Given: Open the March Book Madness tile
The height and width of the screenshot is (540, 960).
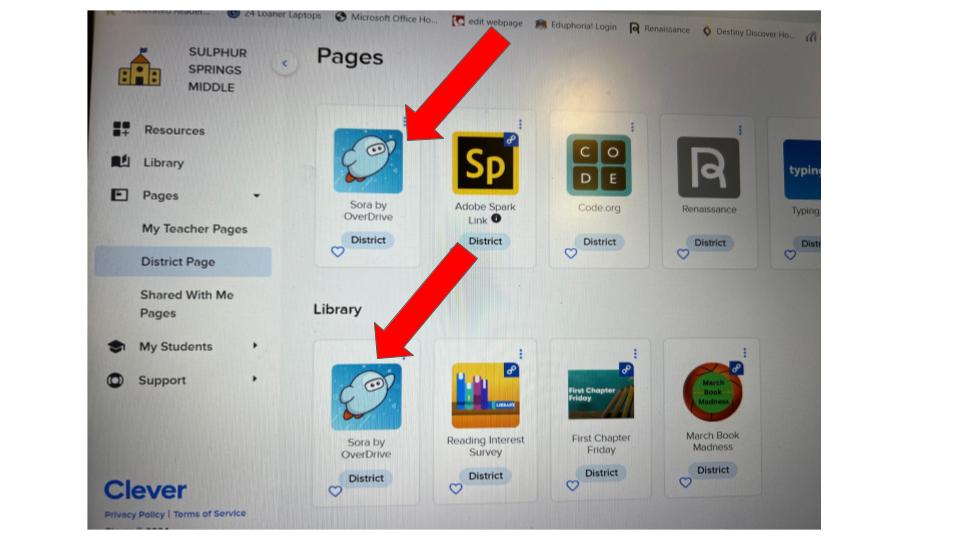Looking at the screenshot, I should [x=712, y=392].
